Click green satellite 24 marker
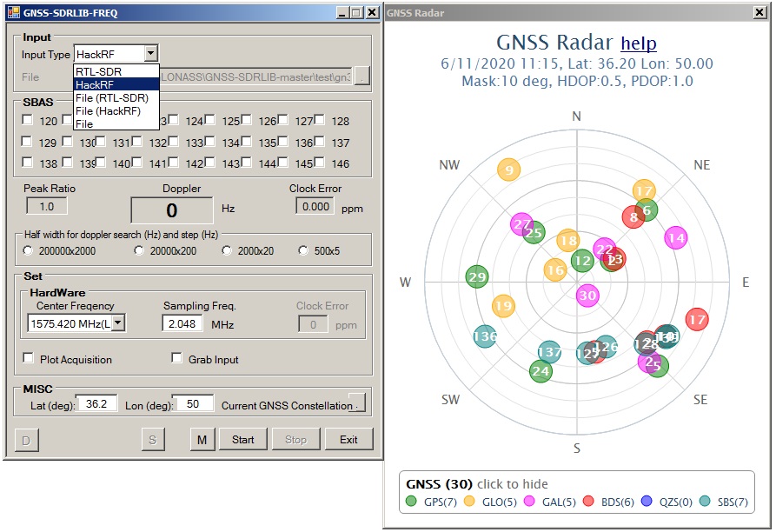The width and height of the screenshot is (776, 532). coord(541,370)
